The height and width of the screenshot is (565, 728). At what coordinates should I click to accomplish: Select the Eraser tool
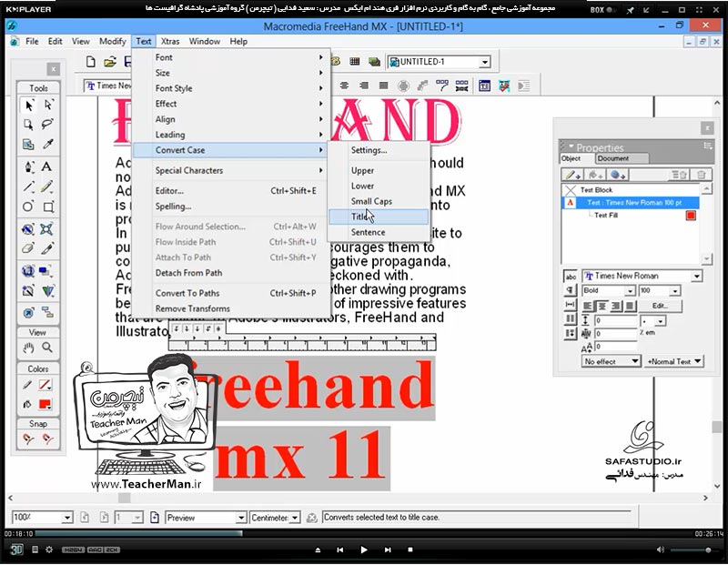point(28,249)
